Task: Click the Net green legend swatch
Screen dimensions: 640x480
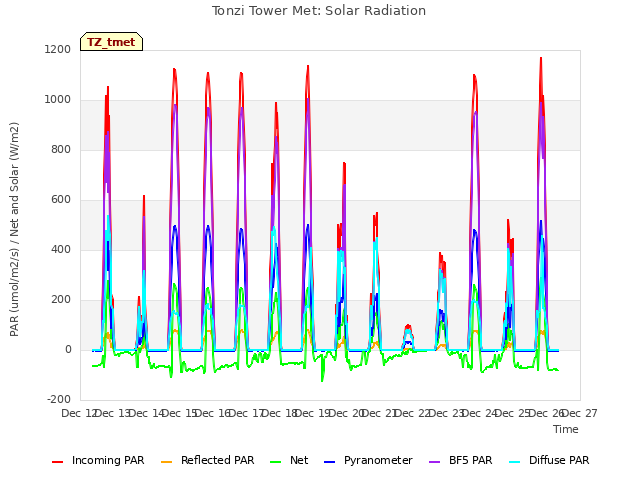Action: (276, 462)
